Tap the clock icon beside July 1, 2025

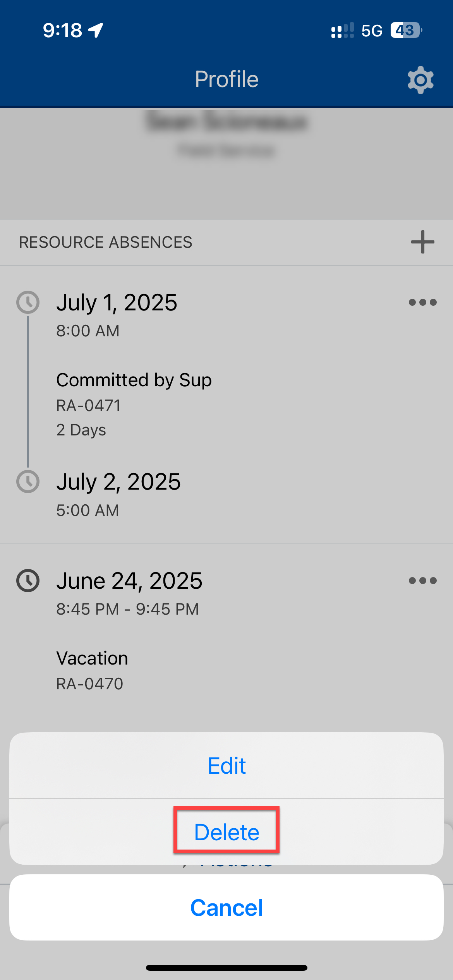(x=28, y=302)
